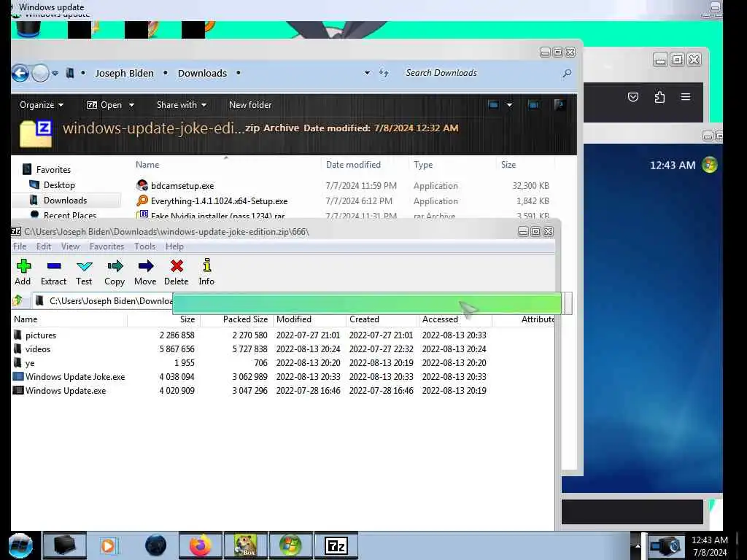Open the Tools menu in 7-Zip

click(x=145, y=246)
